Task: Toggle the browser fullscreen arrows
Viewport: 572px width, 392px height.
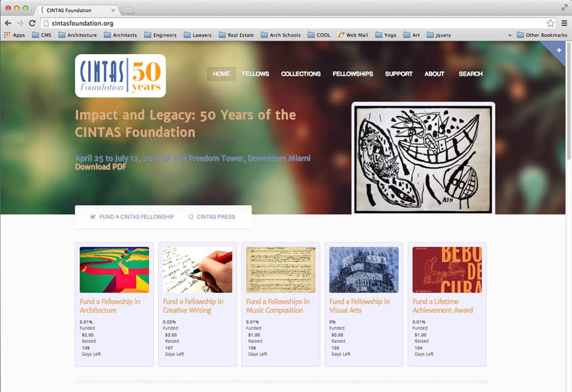Action: (564, 8)
